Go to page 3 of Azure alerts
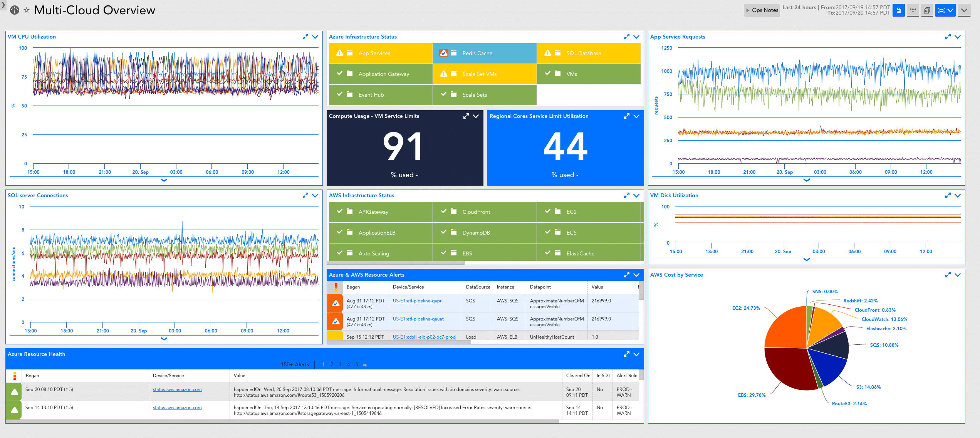 pyautogui.click(x=340, y=364)
